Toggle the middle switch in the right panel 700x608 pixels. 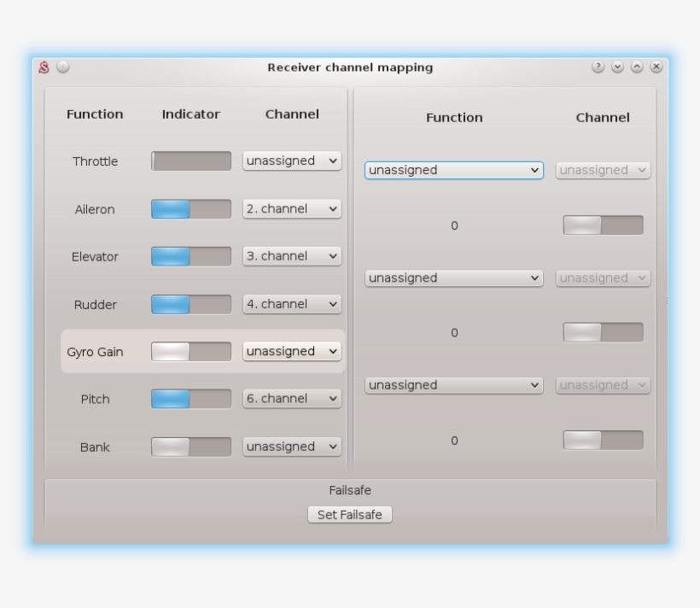click(x=603, y=332)
